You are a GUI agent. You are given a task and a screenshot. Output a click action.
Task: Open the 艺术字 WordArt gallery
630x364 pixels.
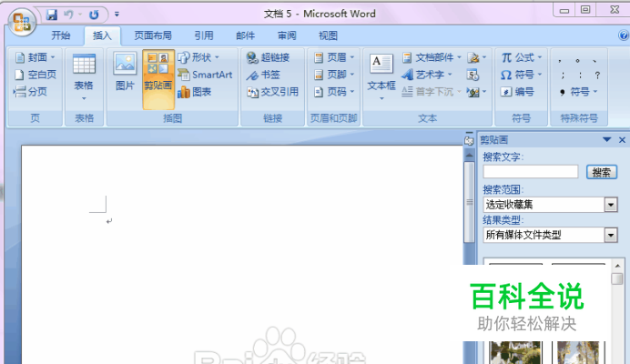428,75
